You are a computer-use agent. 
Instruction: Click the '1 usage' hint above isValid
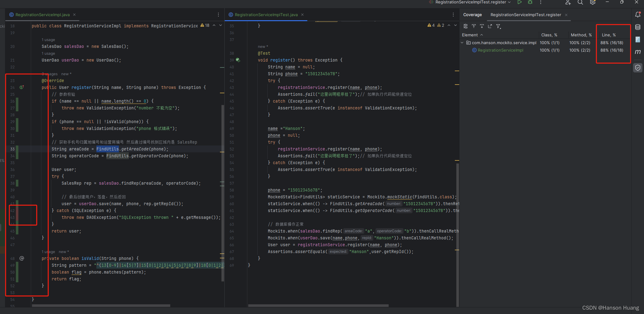(x=48, y=252)
